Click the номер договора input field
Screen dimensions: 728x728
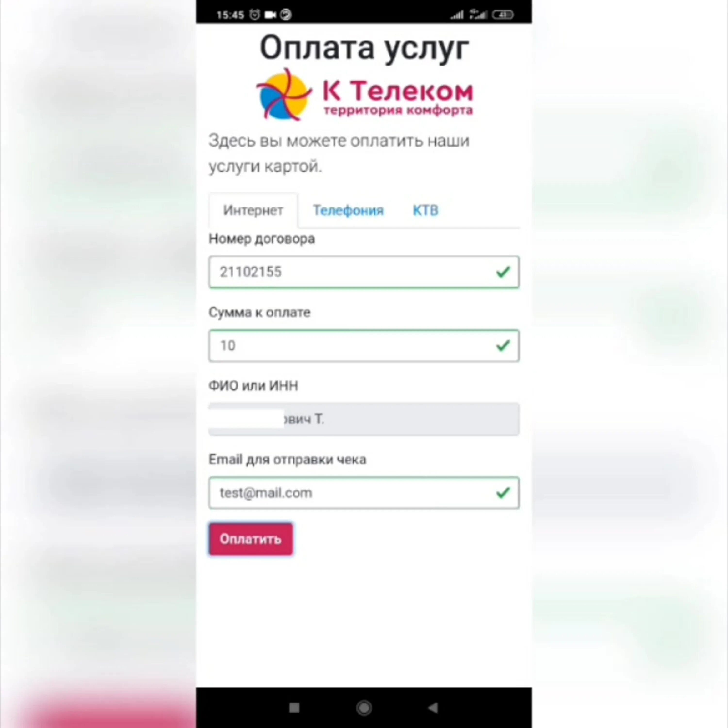point(364,271)
